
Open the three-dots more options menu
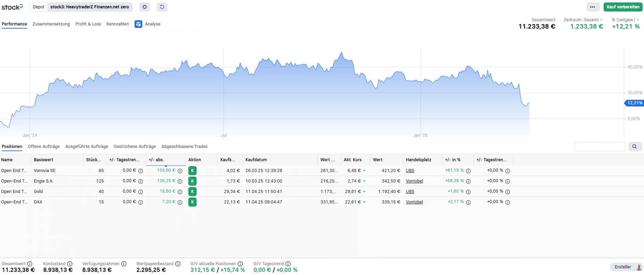point(592,7)
